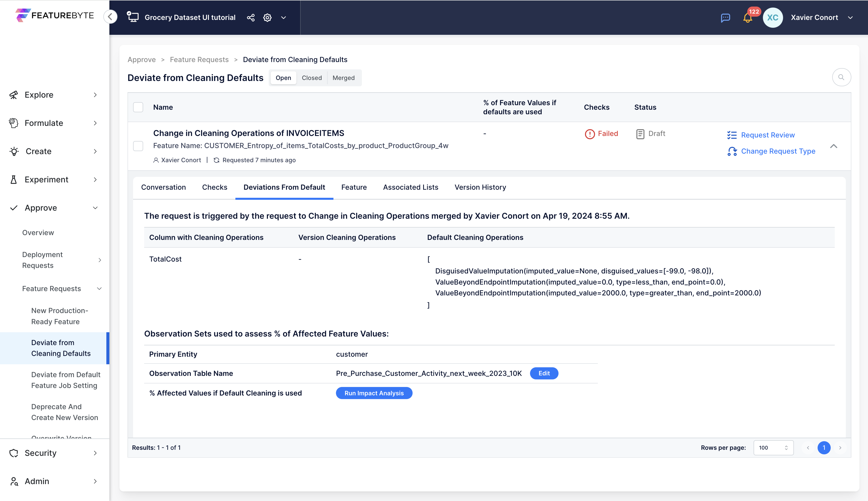868x501 pixels.
Task: Select the Closed status filter
Action: point(312,78)
